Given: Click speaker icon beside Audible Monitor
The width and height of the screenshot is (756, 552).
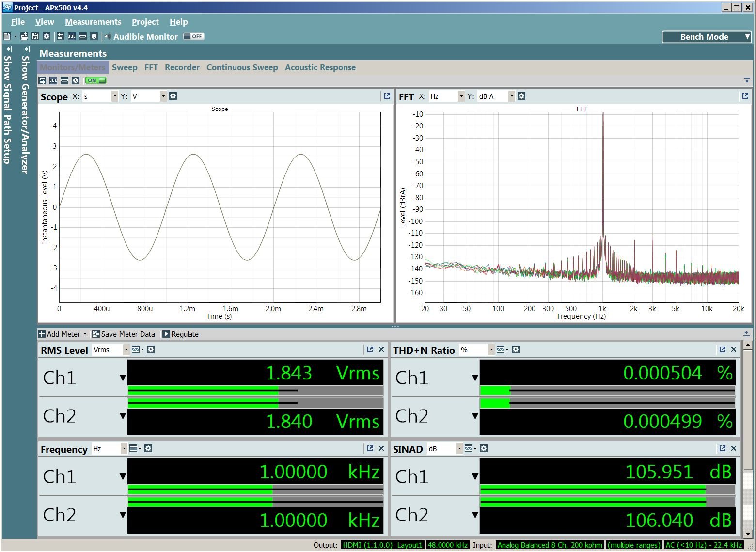Looking at the screenshot, I should [x=108, y=36].
